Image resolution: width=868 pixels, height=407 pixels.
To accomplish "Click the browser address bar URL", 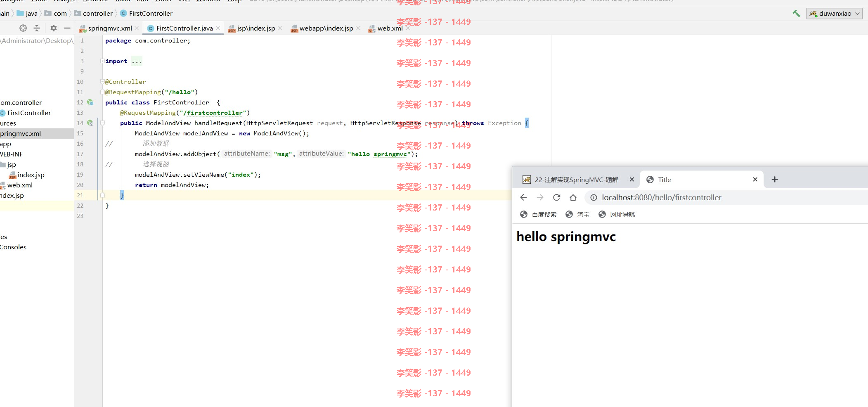I will coord(662,197).
